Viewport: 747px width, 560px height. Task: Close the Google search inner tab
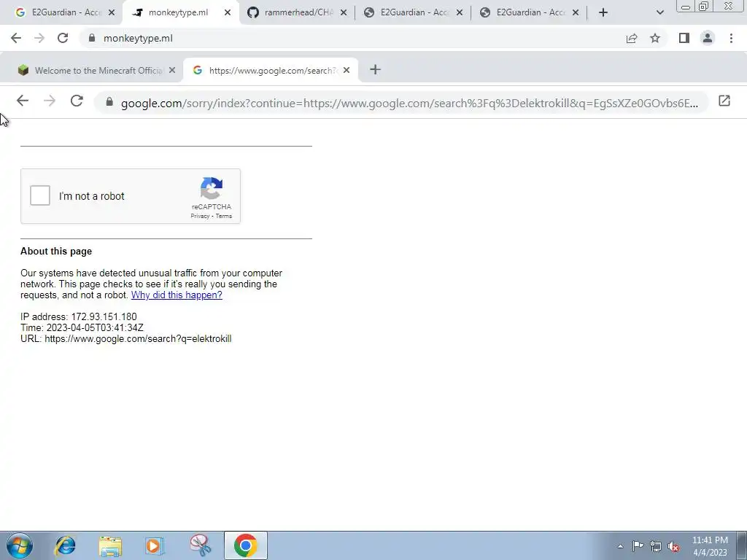click(347, 71)
